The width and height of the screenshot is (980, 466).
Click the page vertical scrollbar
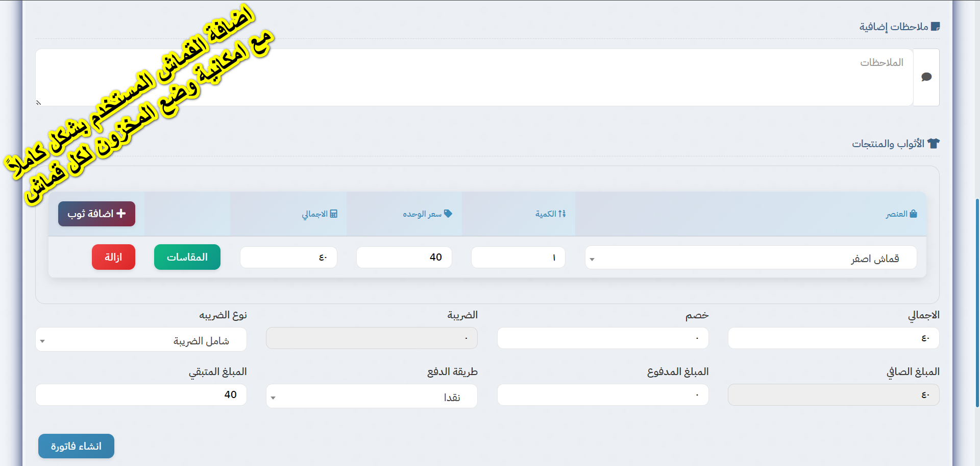click(x=977, y=302)
